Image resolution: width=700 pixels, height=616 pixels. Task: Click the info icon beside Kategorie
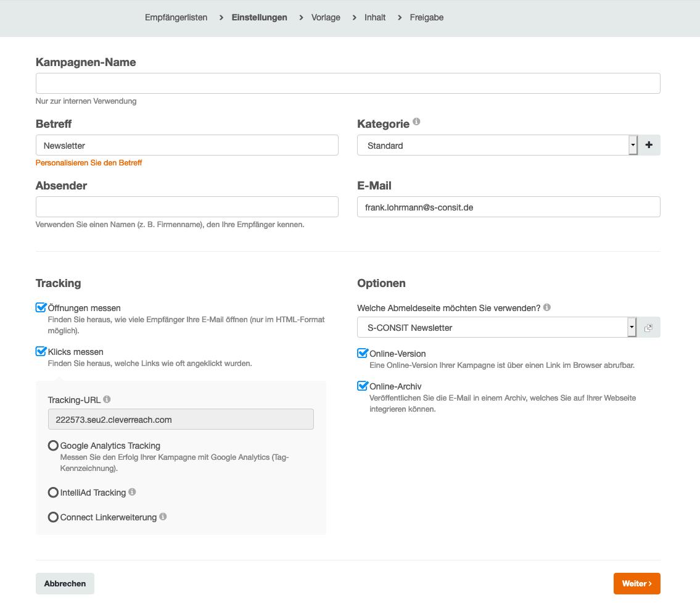pyautogui.click(x=416, y=122)
